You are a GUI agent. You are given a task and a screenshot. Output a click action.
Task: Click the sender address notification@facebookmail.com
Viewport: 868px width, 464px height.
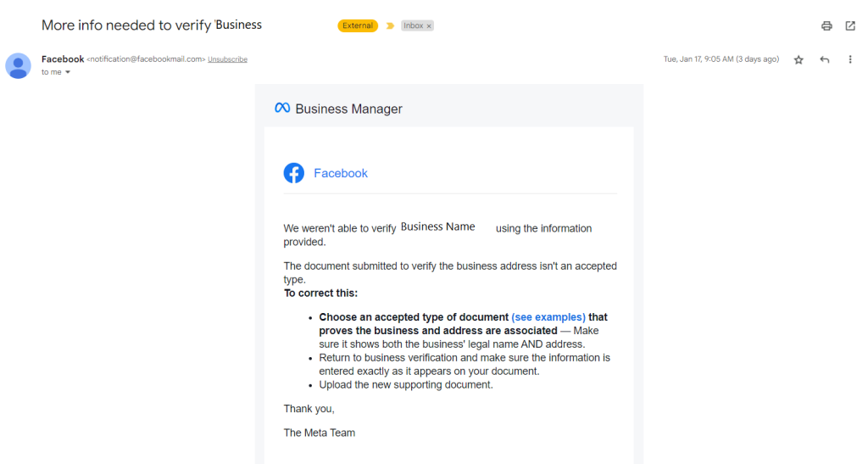pos(146,59)
